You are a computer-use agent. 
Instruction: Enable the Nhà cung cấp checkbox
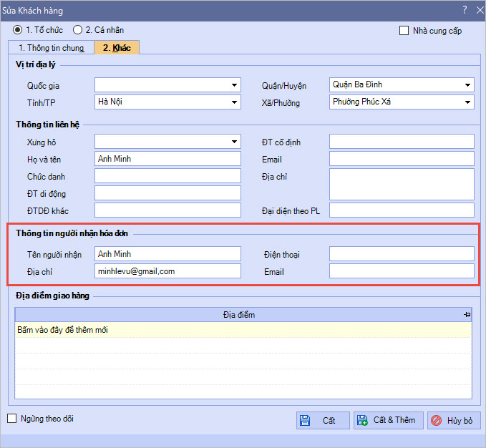tap(404, 30)
